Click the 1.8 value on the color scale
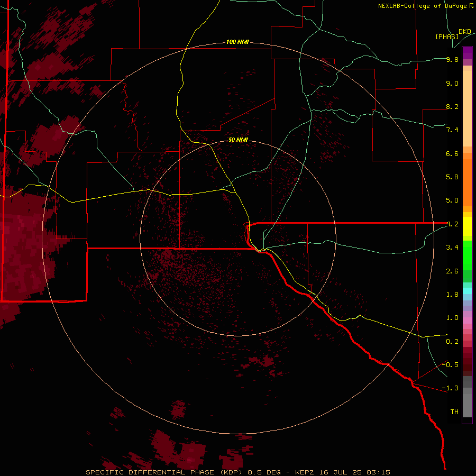Viewport: 476px width, 476px height. click(x=452, y=295)
